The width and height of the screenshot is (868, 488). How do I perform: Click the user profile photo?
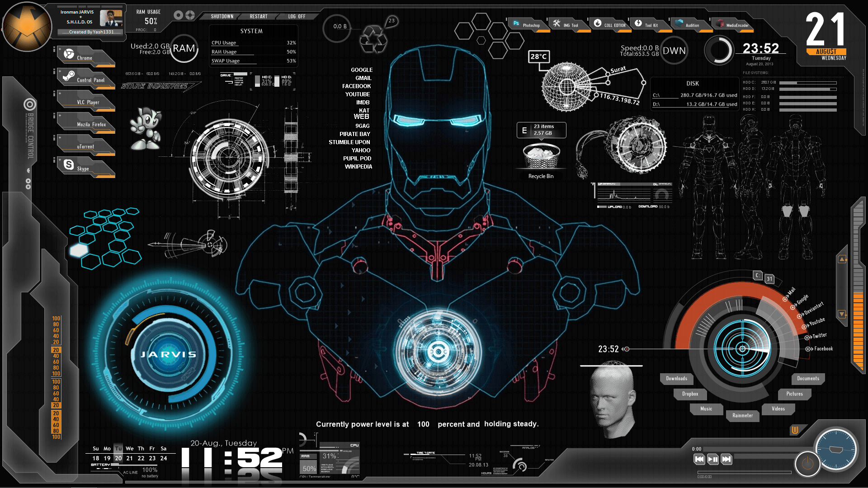coord(111,19)
